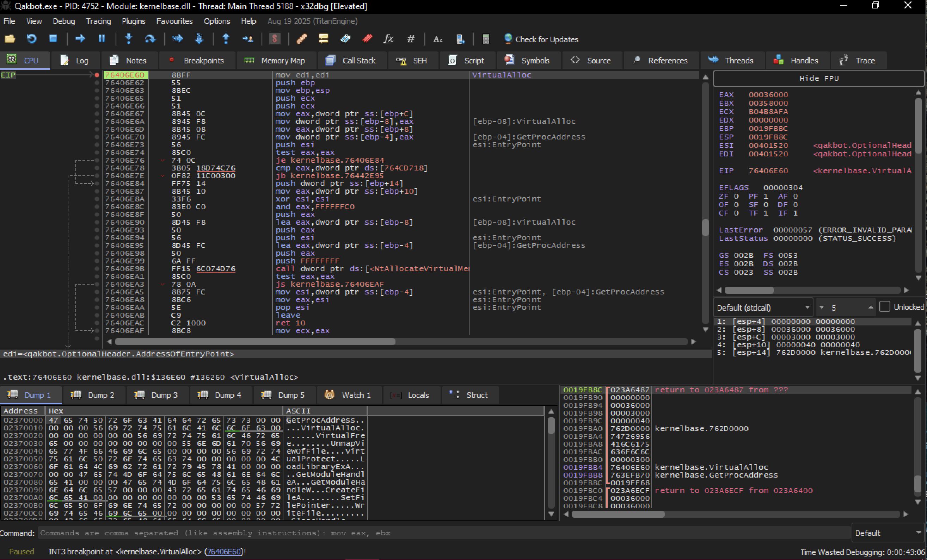Run the program with the blue arrow

[80, 39]
